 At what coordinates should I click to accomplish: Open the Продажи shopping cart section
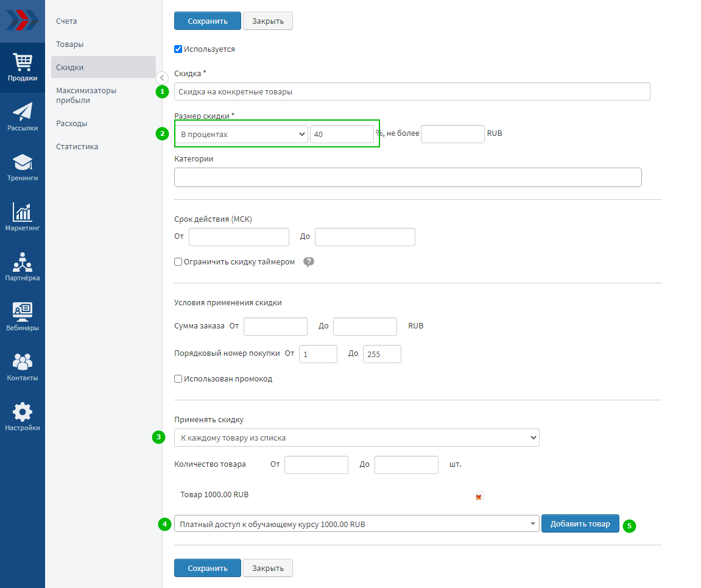click(x=23, y=67)
